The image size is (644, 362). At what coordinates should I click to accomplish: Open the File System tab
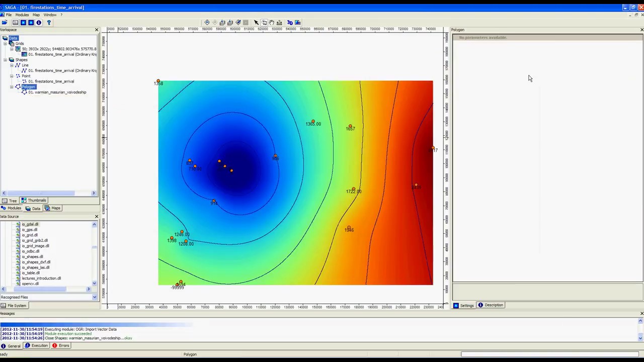pos(14,306)
